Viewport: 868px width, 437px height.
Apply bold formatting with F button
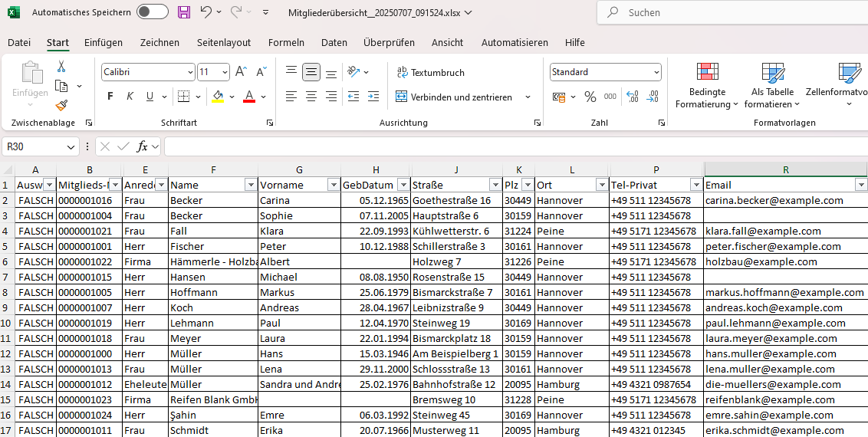pos(110,97)
